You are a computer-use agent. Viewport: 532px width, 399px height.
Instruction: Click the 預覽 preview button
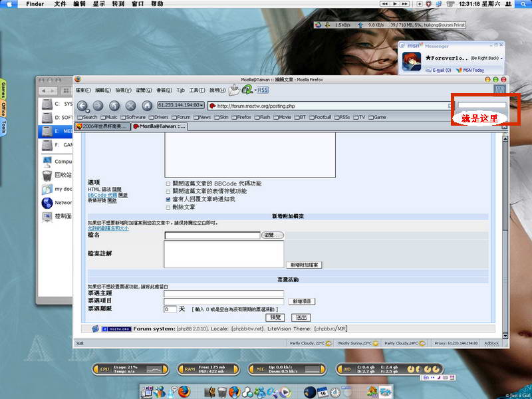tap(275, 317)
